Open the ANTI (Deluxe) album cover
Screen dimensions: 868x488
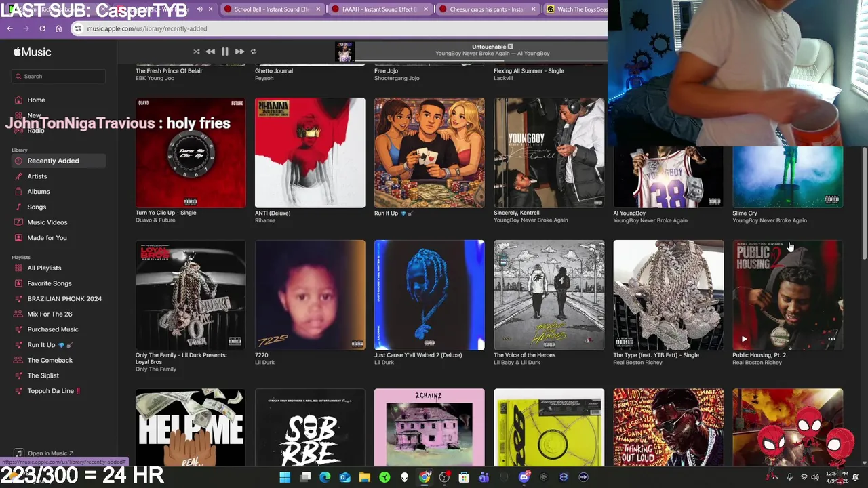(310, 152)
